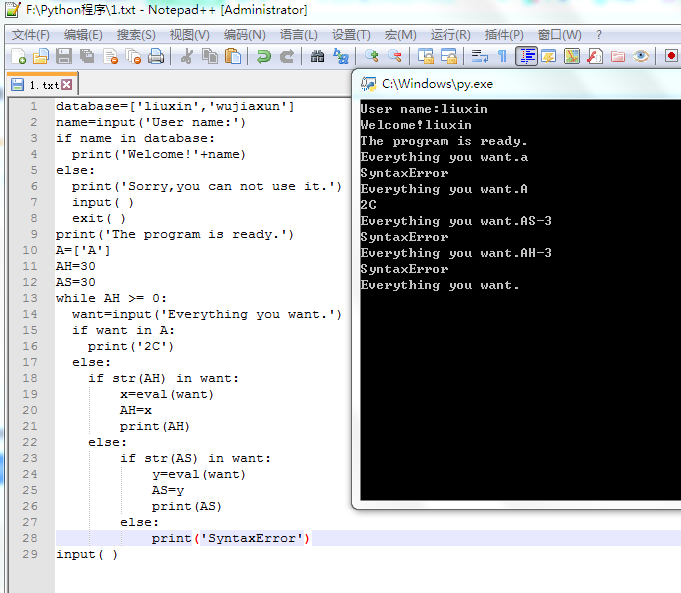Click the line while AH >= 0:
The height and width of the screenshot is (593, 681).
click(x=111, y=298)
